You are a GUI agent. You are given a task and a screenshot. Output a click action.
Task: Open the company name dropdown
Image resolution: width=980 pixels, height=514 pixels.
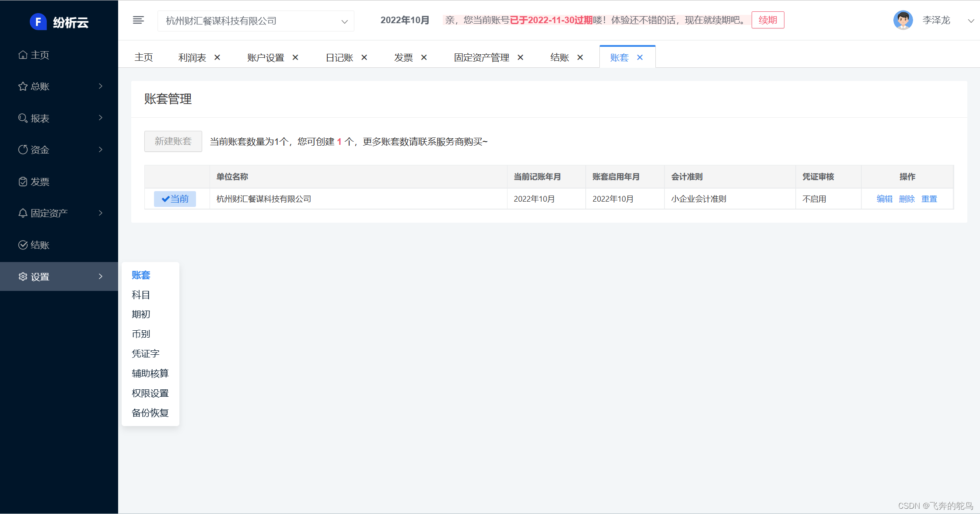pyautogui.click(x=256, y=21)
